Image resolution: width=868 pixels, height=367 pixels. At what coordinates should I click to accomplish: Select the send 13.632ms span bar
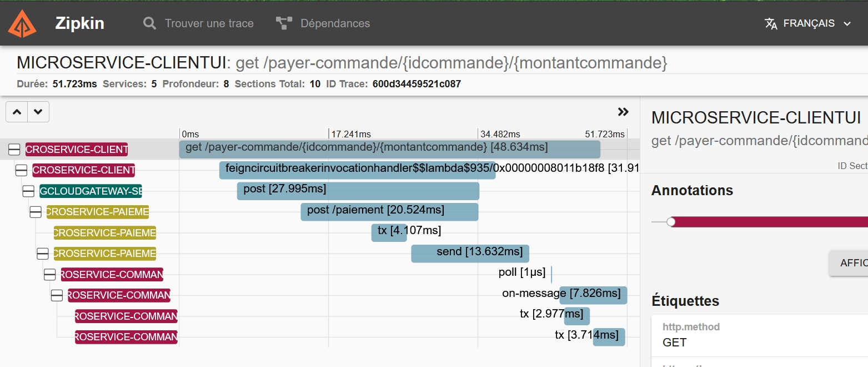coord(470,254)
